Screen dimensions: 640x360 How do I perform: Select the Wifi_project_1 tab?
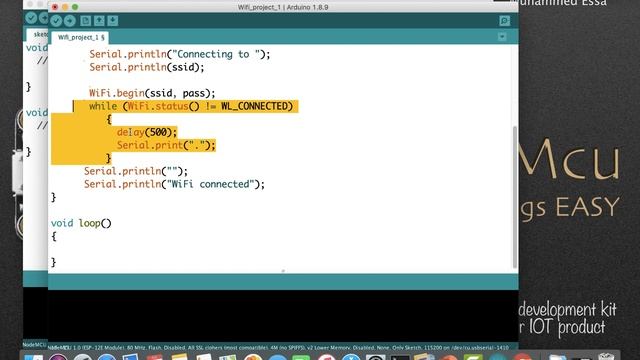pos(80,37)
